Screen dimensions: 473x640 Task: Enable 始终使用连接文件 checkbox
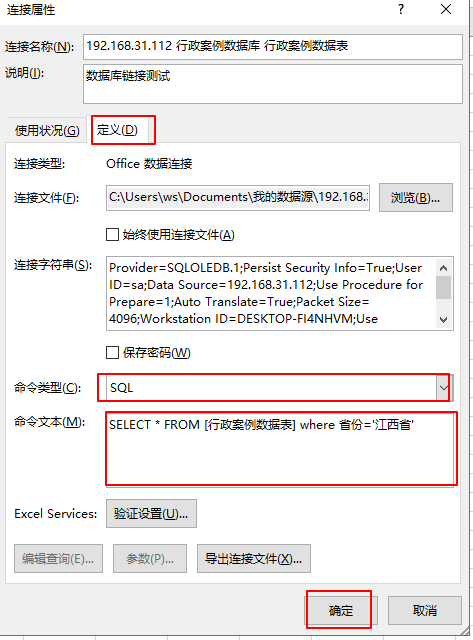[x=112, y=235]
